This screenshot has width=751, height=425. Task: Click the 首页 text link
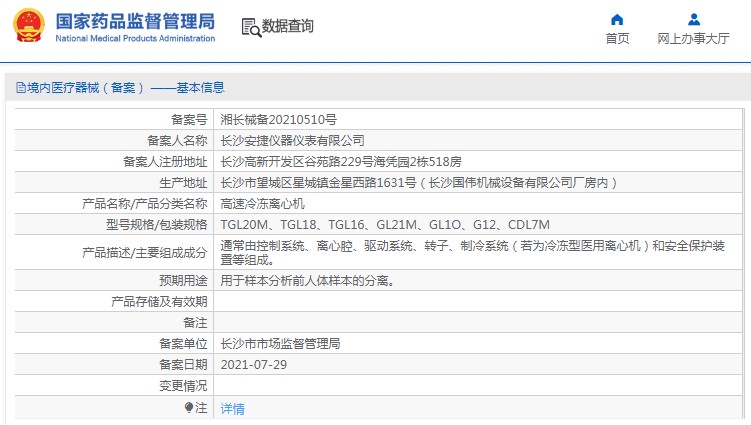[617, 38]
